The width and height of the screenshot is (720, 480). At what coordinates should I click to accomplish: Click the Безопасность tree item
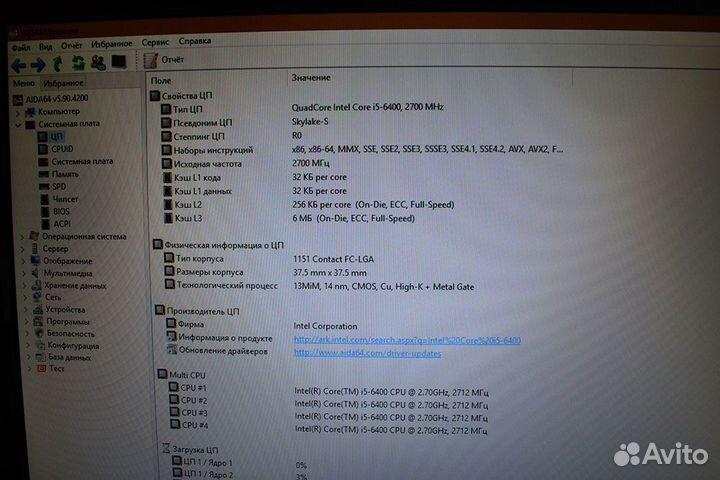pos(65,333)
